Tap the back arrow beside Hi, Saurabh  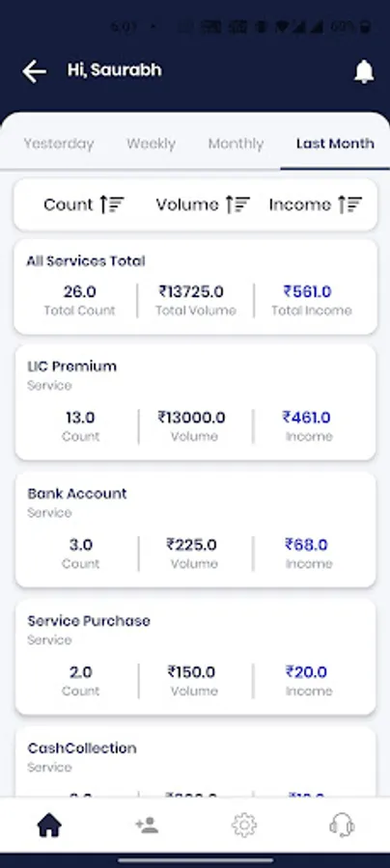pyautogui.click(x=34, y=72)
